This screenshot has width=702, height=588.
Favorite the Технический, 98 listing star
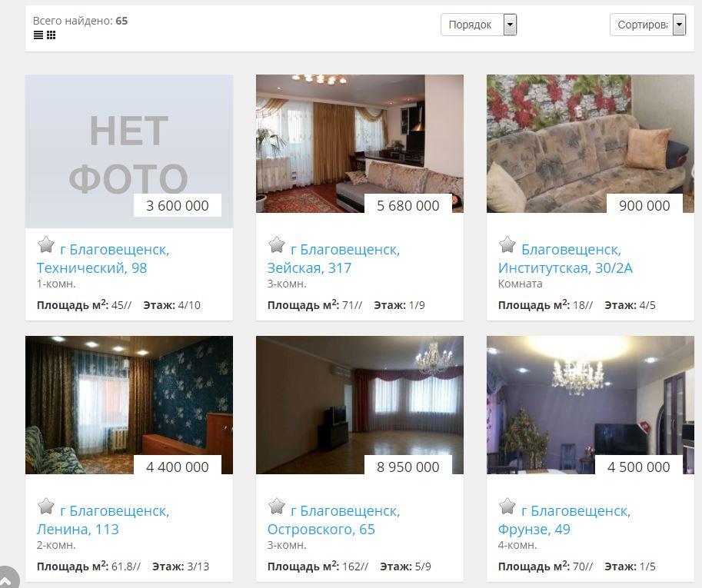pyautogui.click(x=45, y=244)
